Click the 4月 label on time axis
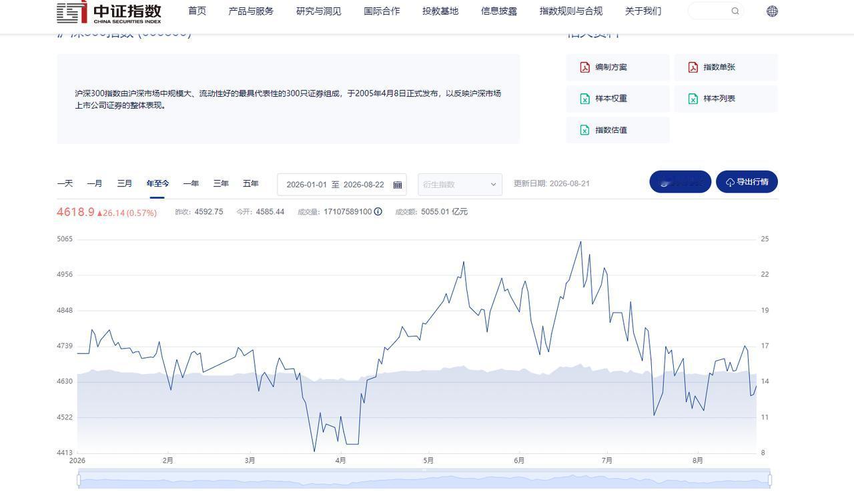The height and width of the screenshot is (504, 854). pyautogui.click(x=340, y=460)
